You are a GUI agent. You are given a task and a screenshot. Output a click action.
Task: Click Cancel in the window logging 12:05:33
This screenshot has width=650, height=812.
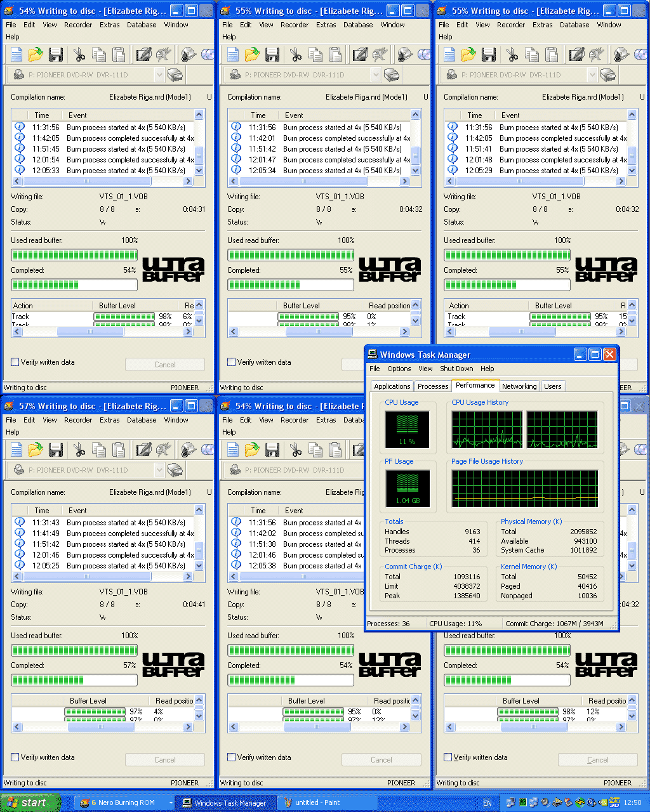coord(165,364)
